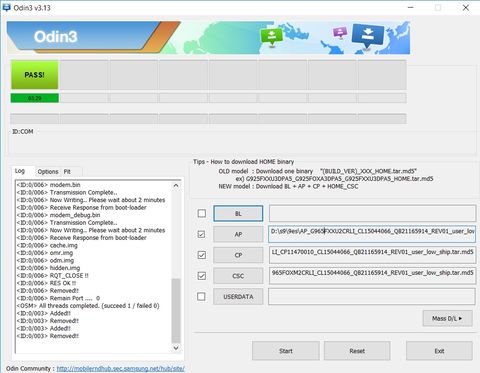Untick the CP checkbox
The image size is (480, 373).
tap(202, 255)
